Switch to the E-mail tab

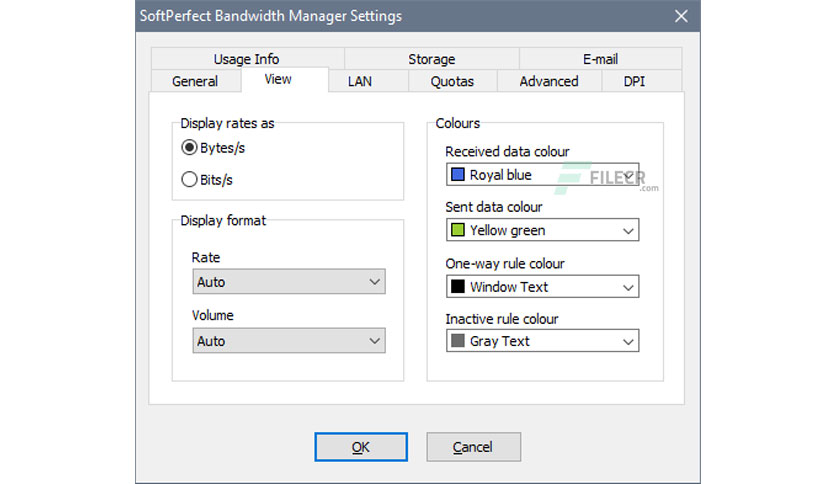[x=600, y=59]
